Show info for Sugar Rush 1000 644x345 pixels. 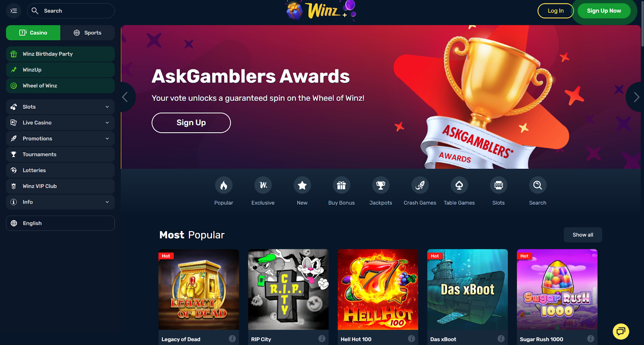tap(590, 339)
